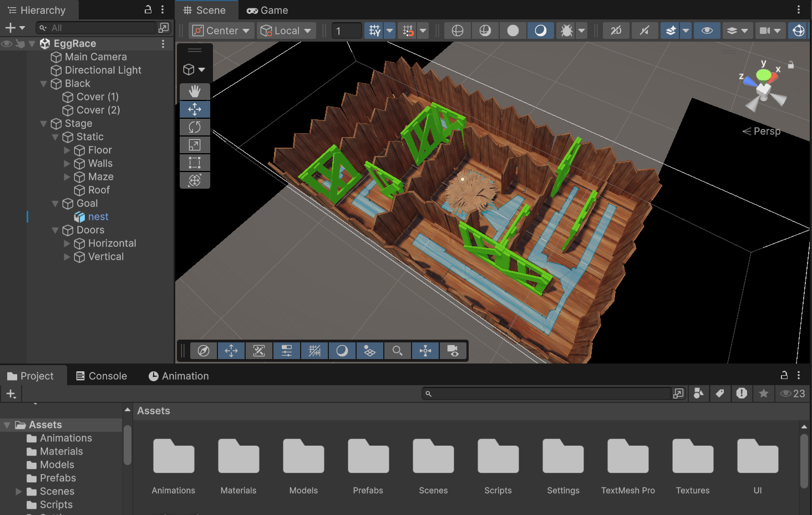Click the debug draw mode bug icon
This screenshot has height=515, width=812.
coord(567,31)
